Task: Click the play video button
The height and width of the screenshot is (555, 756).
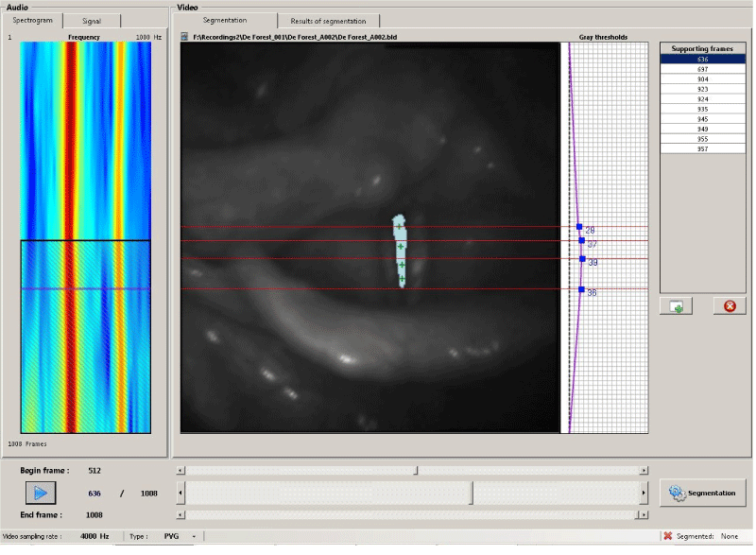Action: pos(41,493)
